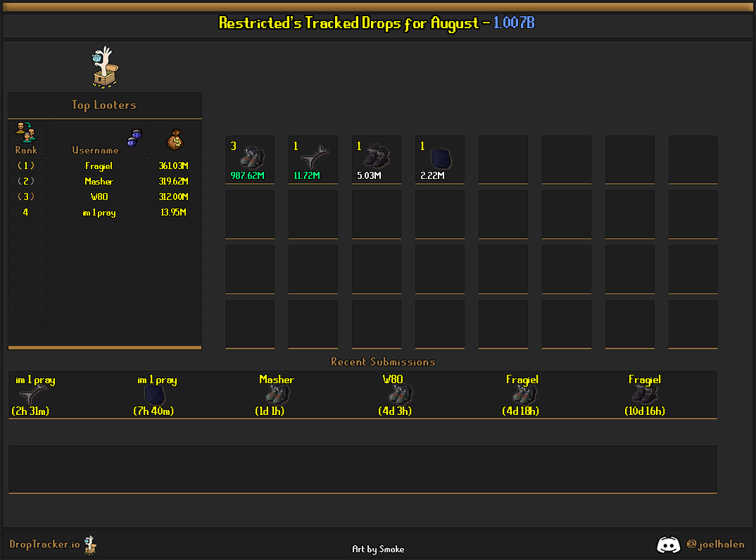Click the Top Looters heading

tap(103, 105)
